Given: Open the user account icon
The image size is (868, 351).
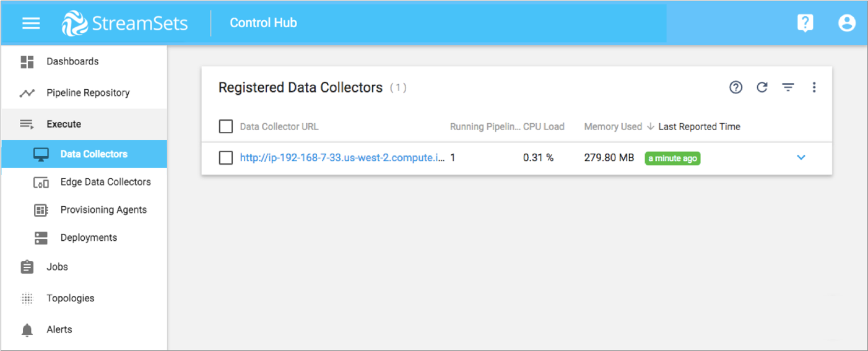Looking at the screenshot, I should (x=846, y=24).
